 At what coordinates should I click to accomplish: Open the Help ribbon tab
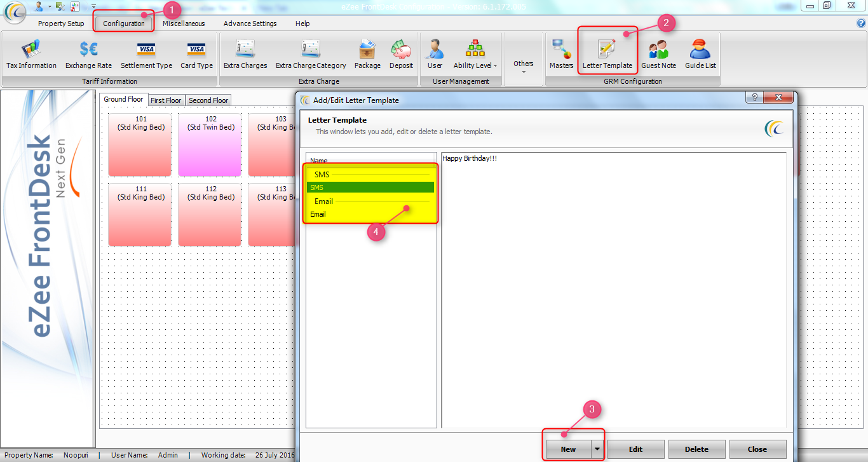[x=302, y=24]
